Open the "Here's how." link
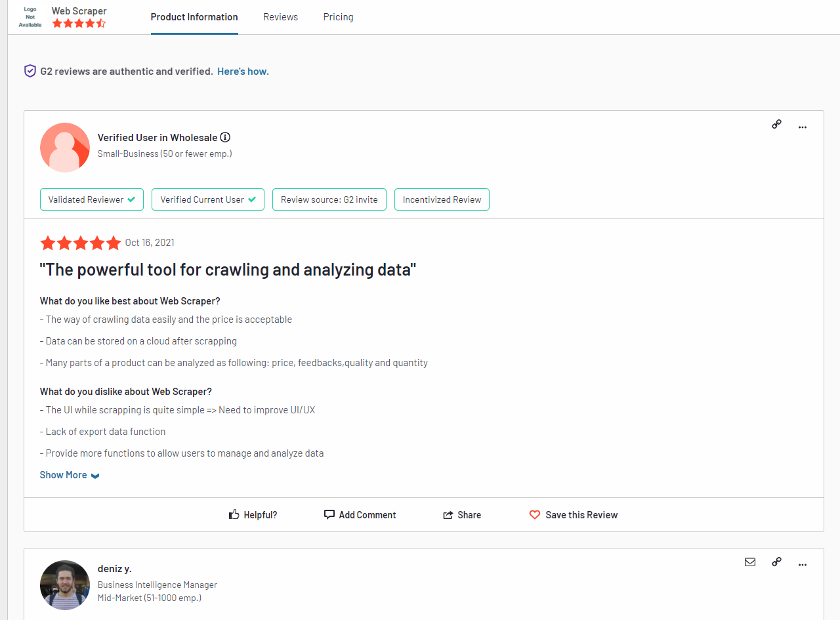 (x=243, y=72)
